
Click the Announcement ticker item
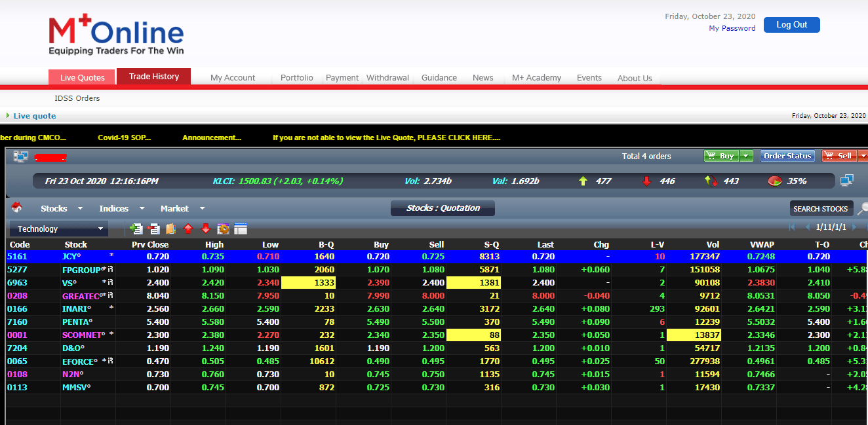click(x=212, y=138)
